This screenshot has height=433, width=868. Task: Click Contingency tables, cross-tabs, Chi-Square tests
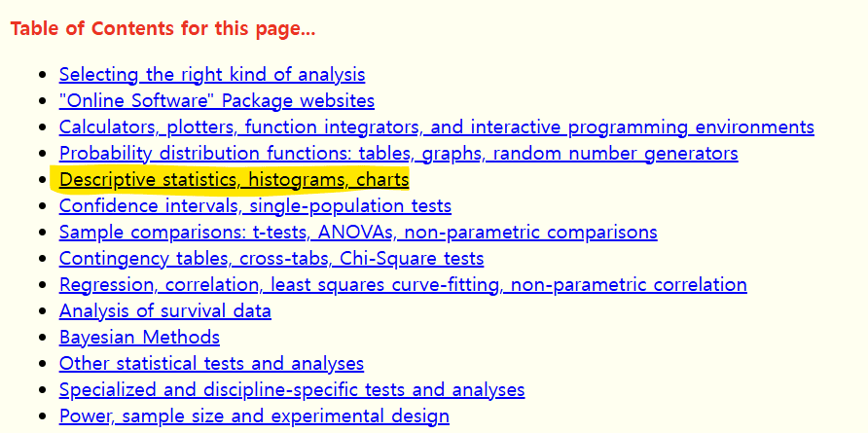pos(271,259)
